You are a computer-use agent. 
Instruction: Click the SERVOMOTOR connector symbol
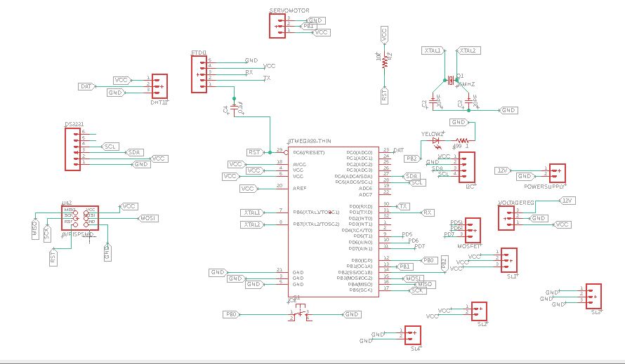pyautogui.click(x=277, y=26)
